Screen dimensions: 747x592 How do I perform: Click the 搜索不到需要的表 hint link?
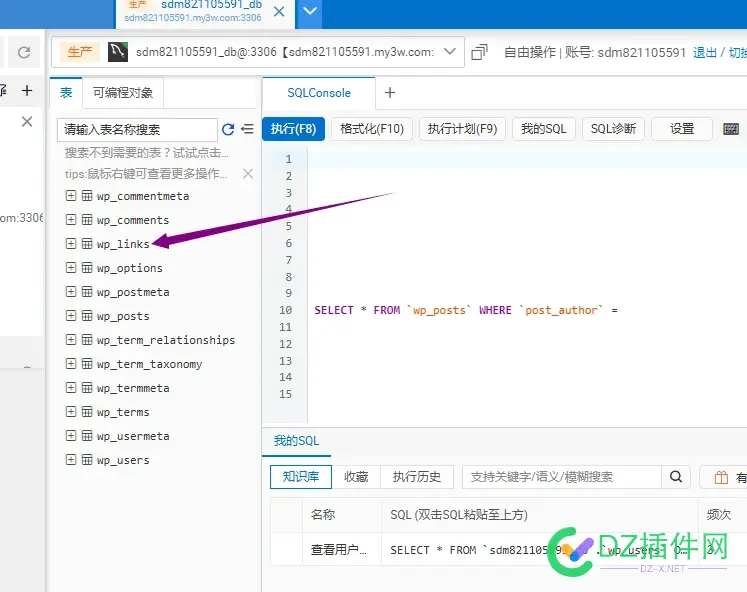tap(146, 152)
